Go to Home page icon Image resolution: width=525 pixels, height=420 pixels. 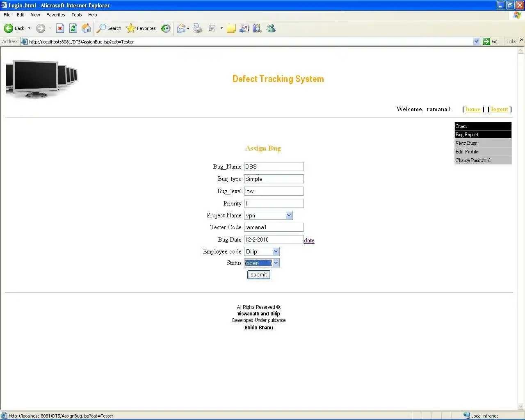86,28
